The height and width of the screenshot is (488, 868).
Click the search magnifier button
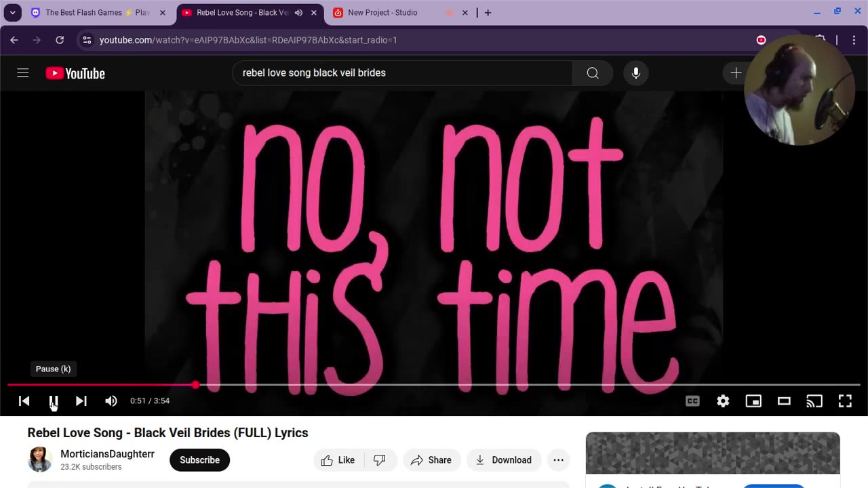(x=593, y=73)
